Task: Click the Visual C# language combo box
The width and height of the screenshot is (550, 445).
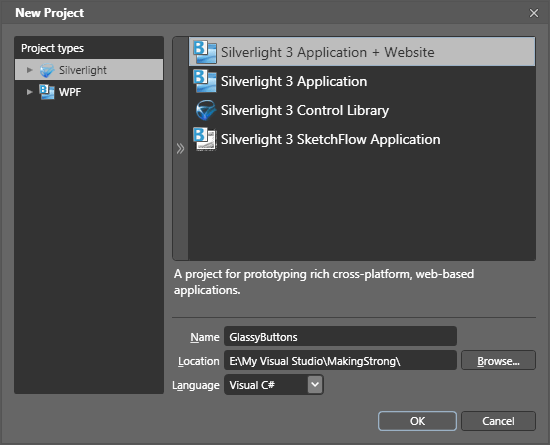Action: (x=274, y=385)
